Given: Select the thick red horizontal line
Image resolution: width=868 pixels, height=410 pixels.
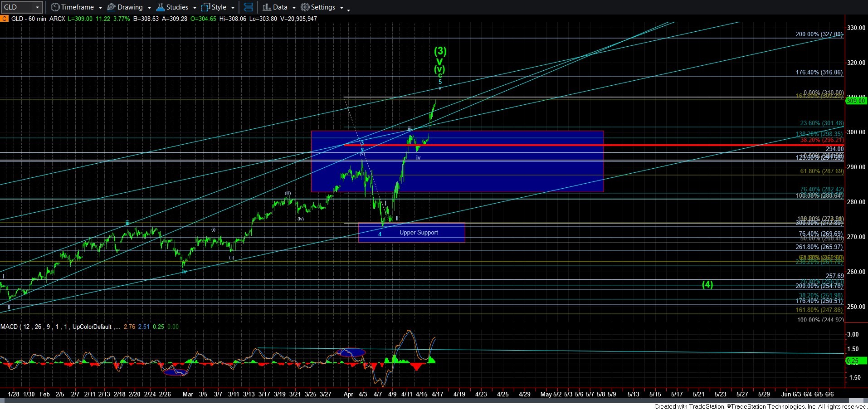Looking at the screenshot, I should click(x=593, y=145).
